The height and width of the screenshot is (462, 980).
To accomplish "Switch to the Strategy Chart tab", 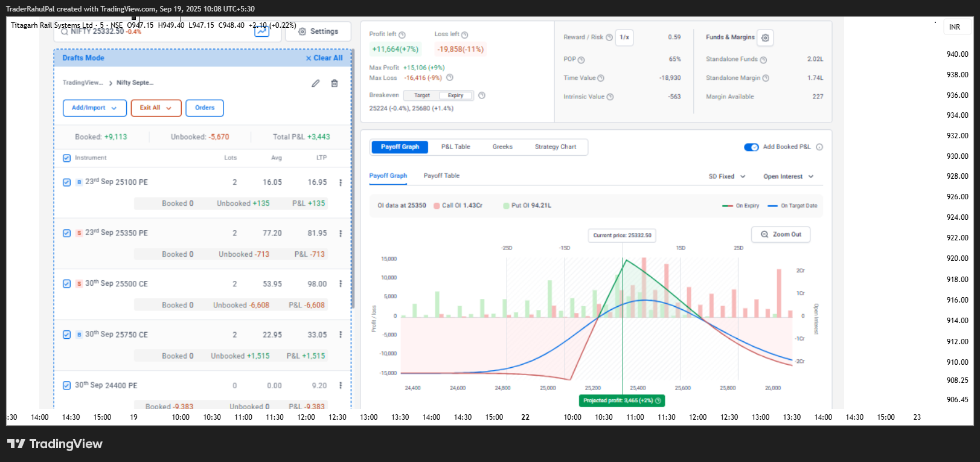I will tap(556, 147).
